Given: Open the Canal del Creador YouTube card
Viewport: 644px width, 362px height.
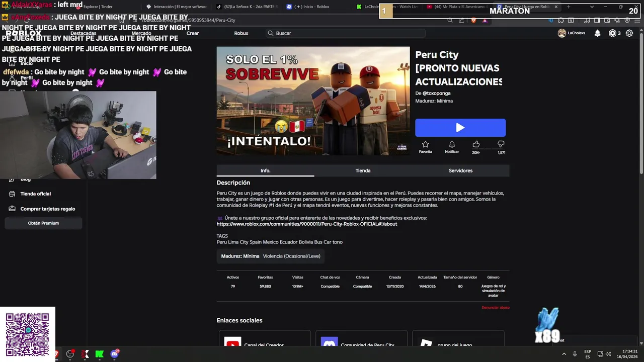Looking at the screenshot, I should 265,338.
